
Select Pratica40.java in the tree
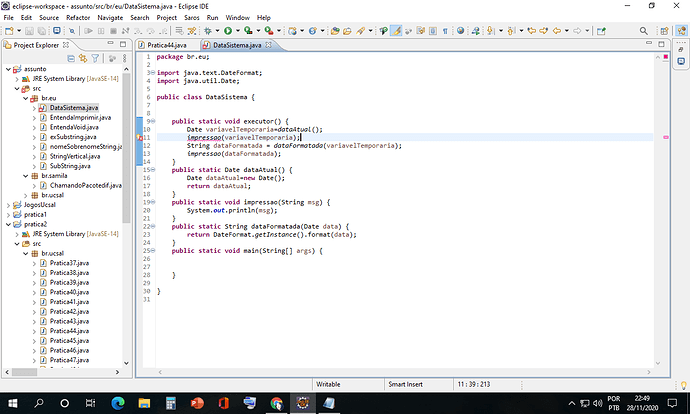pyautogui.click(x=69, y=292)
